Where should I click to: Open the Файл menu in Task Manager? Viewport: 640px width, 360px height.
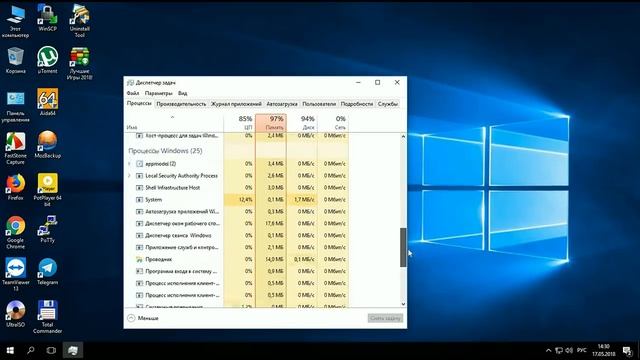[x=133, y=93]
